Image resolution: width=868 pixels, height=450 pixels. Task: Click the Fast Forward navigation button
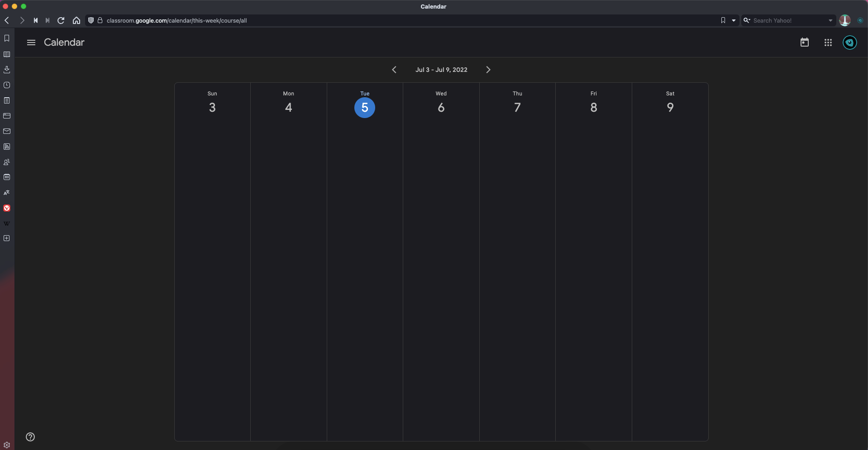click(x=48, y=20)
